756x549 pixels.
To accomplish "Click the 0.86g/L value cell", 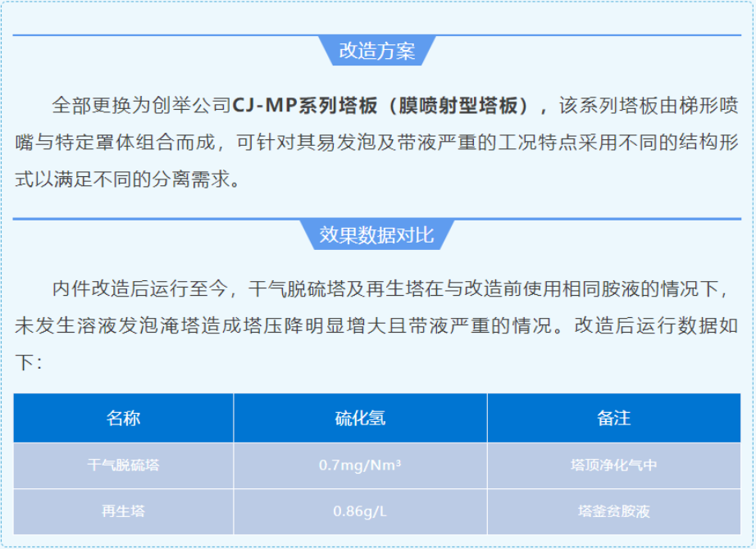I will click(360, 511).
